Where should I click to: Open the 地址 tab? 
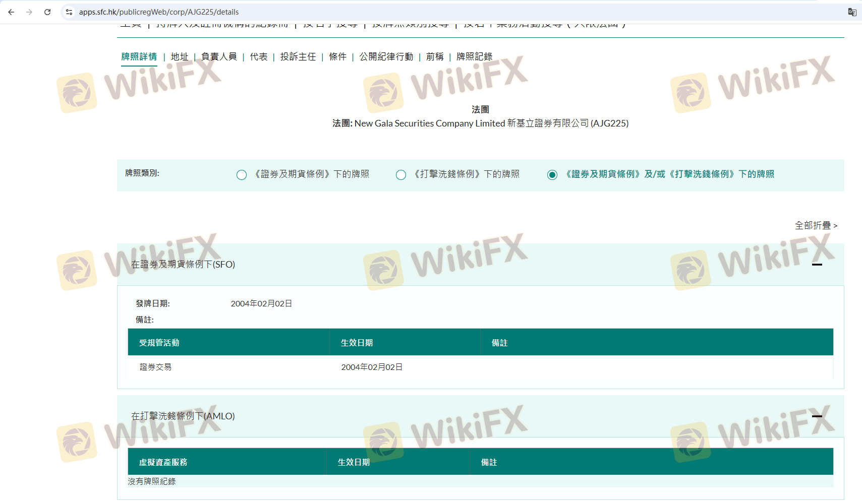pos(180,56)
